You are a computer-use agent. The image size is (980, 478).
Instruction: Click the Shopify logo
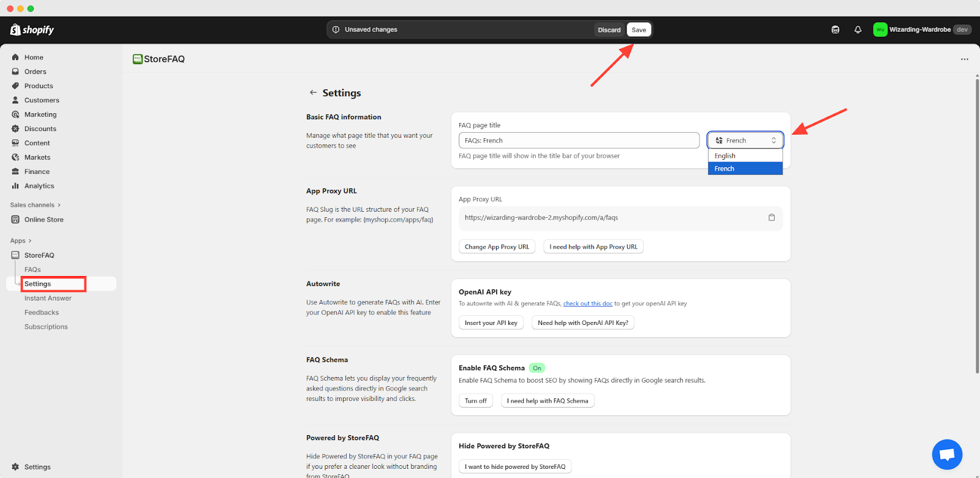32,29
